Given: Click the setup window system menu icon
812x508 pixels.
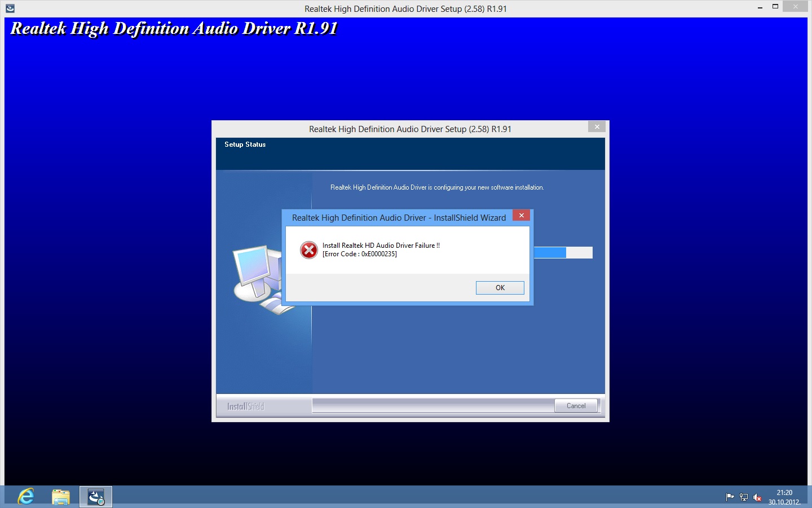Looking at the screenshot, I should click(10, 8).
